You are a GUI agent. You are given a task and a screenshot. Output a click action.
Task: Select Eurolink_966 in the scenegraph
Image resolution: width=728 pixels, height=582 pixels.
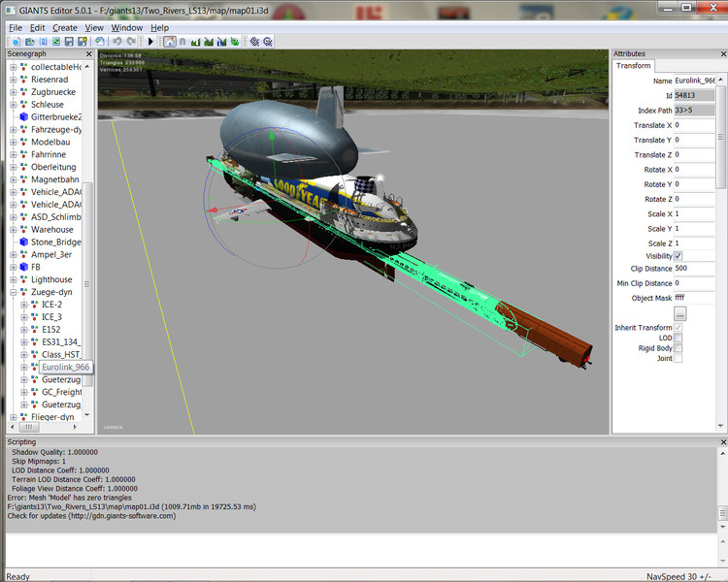coord(65,367)
